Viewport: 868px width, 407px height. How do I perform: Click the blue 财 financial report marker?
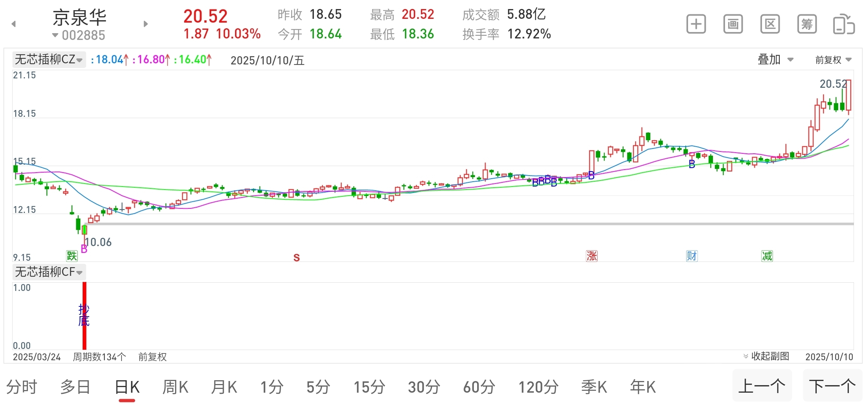coord(691,256)
